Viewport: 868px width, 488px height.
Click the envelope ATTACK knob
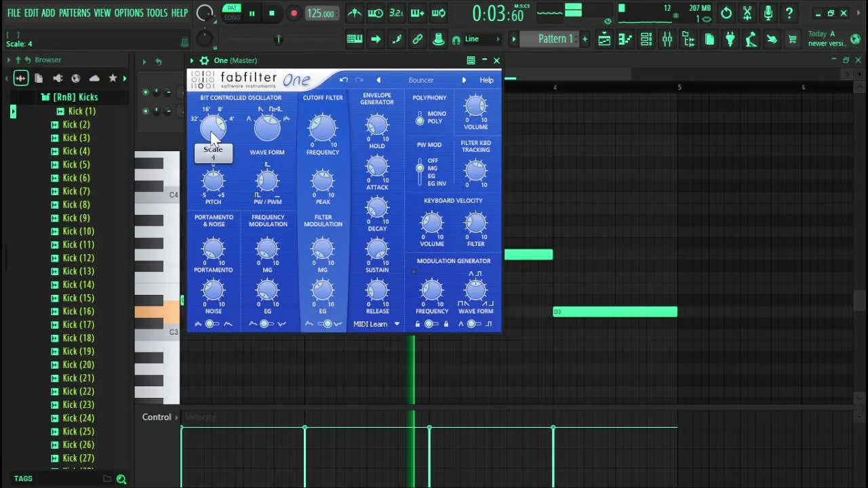[x=377, y=166]
